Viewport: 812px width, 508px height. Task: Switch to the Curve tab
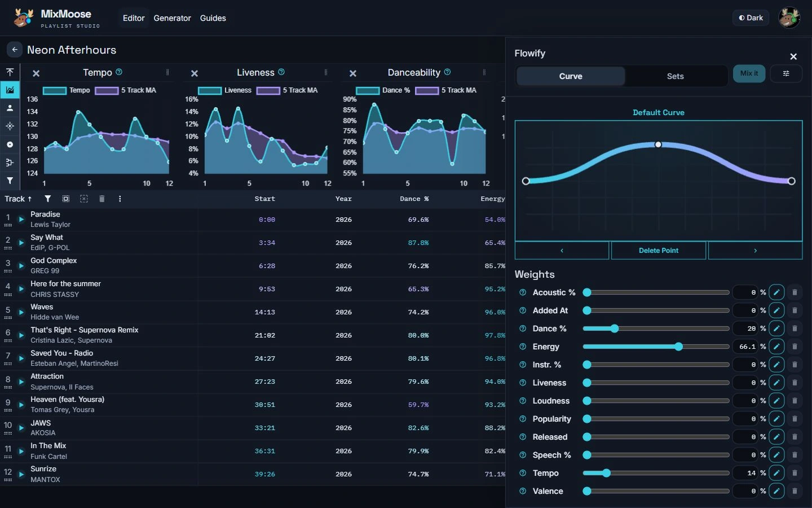click(571, 76)
